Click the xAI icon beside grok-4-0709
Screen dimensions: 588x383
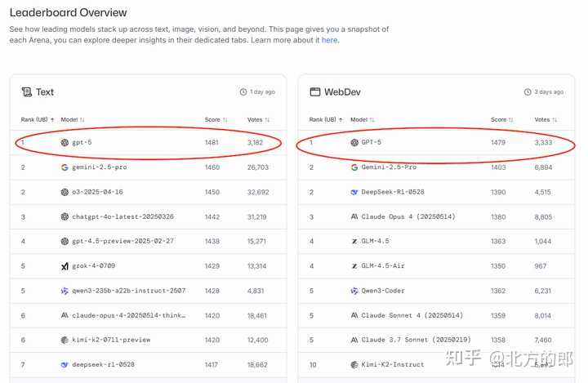coord(65,266)
